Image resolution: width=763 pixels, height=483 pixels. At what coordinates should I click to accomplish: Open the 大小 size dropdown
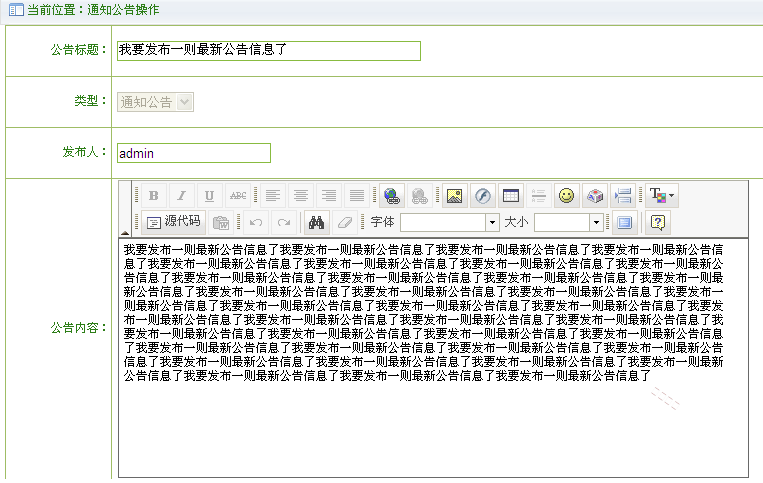tap(569, 223)
